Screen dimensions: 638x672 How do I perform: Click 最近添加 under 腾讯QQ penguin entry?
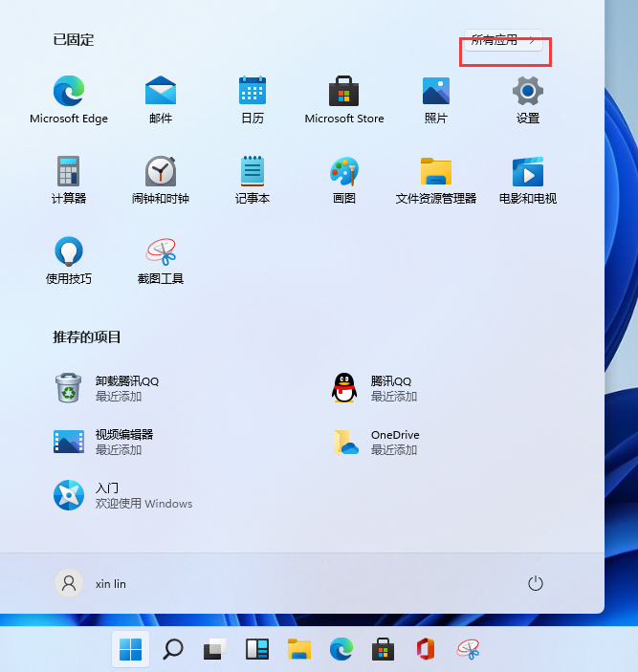click(x=393, y=396)
